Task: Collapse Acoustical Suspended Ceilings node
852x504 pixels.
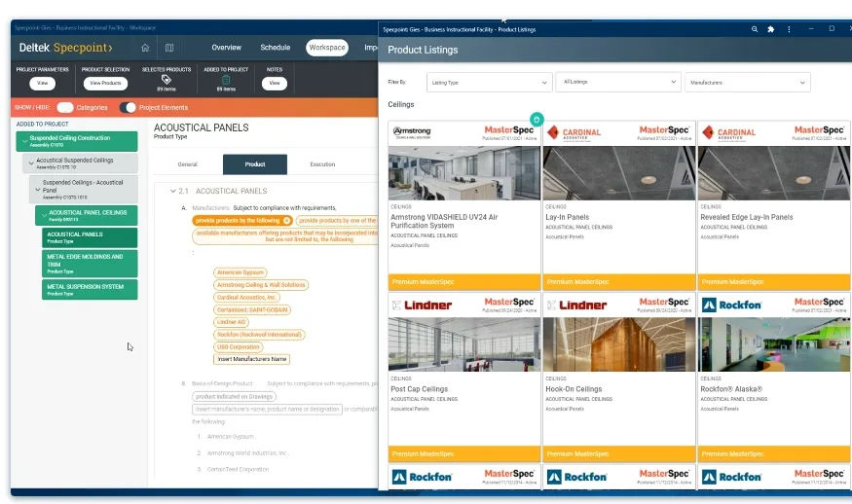Action: (x=31, y=162)
